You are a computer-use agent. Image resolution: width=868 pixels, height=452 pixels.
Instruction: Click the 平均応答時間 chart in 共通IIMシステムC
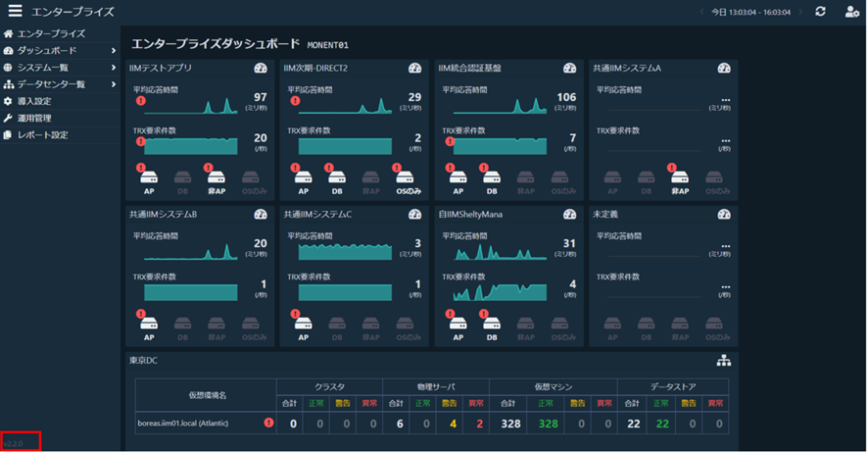pos(345,251)
